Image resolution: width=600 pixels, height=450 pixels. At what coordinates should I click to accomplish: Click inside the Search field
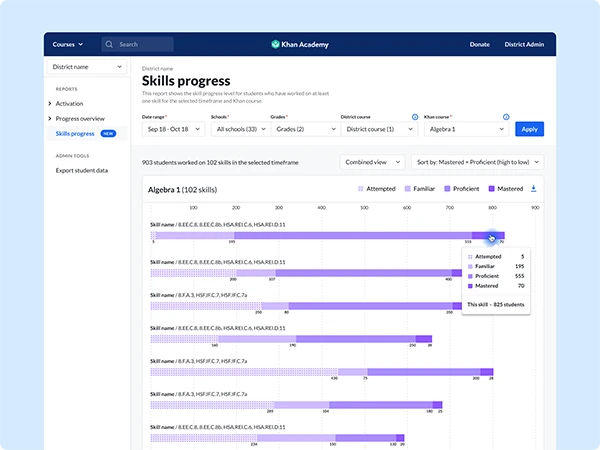coord(137,44)
